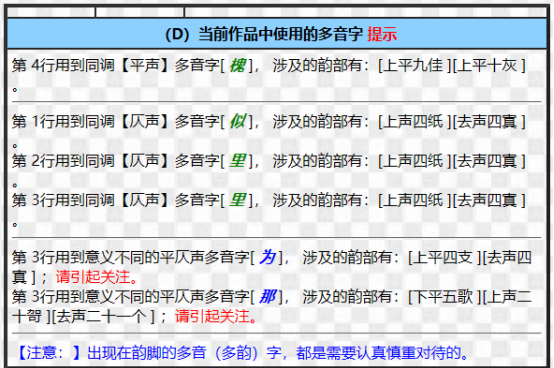Open the blue character 那 link
This screenshot has width=554, height=368.
pos(267,296)
